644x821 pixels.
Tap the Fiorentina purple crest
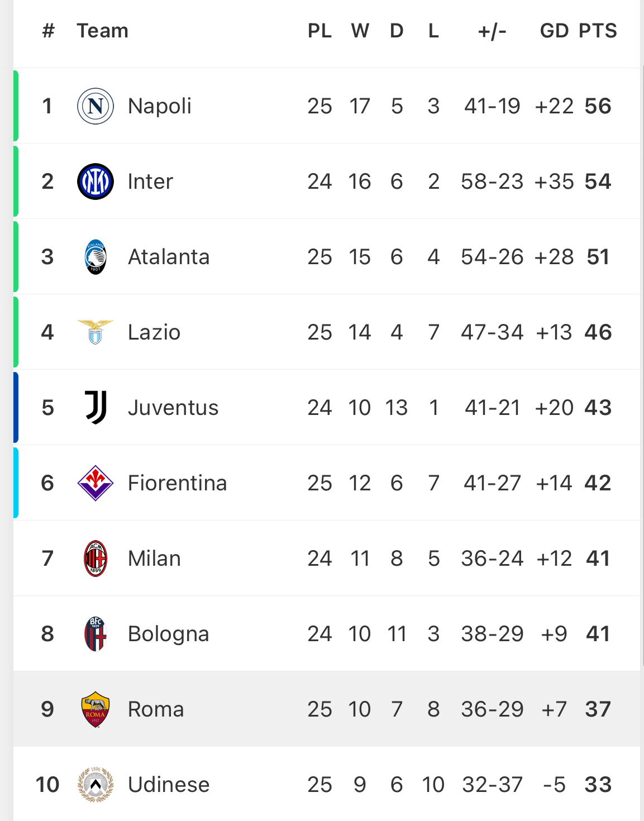(96, 483)
